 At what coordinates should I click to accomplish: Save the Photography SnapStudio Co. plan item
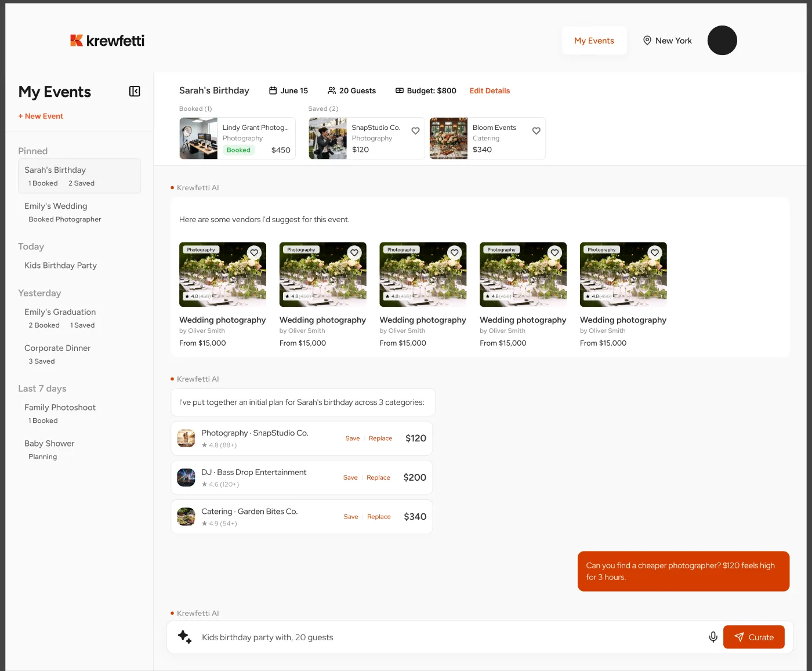353,438
